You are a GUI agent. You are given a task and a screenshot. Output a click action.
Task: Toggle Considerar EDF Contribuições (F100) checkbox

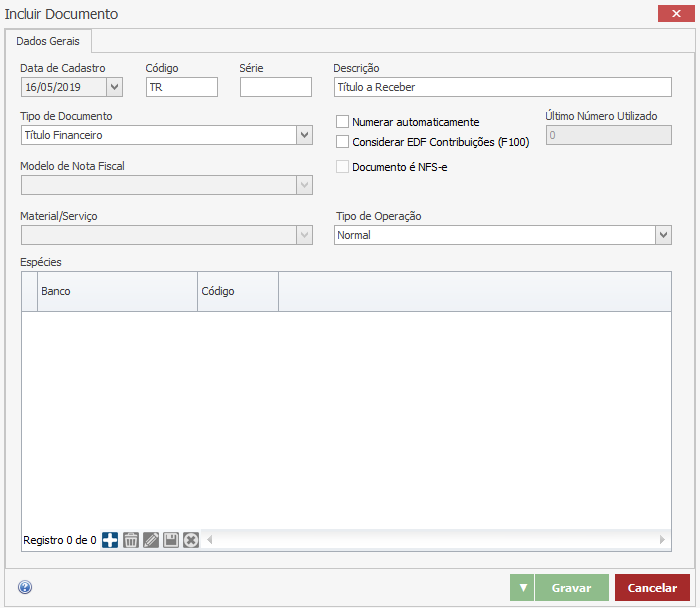[343, 142]
